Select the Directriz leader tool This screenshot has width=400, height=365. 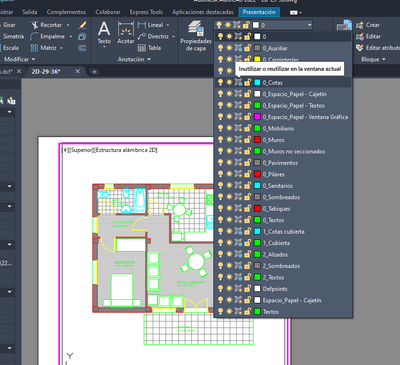[153, 36]
